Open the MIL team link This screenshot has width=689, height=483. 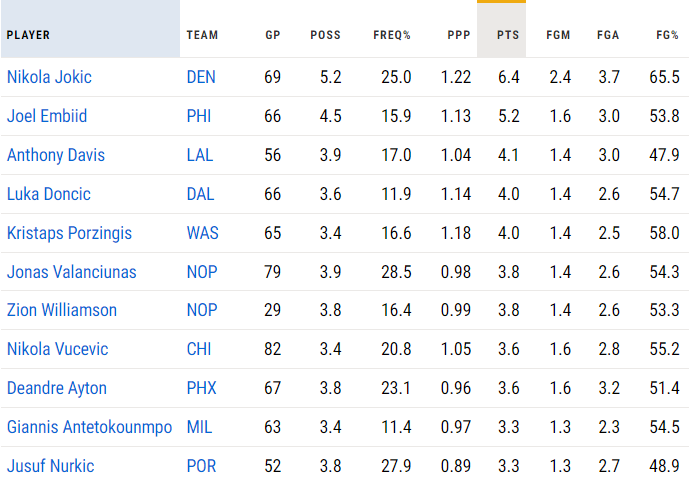point(199,428)
